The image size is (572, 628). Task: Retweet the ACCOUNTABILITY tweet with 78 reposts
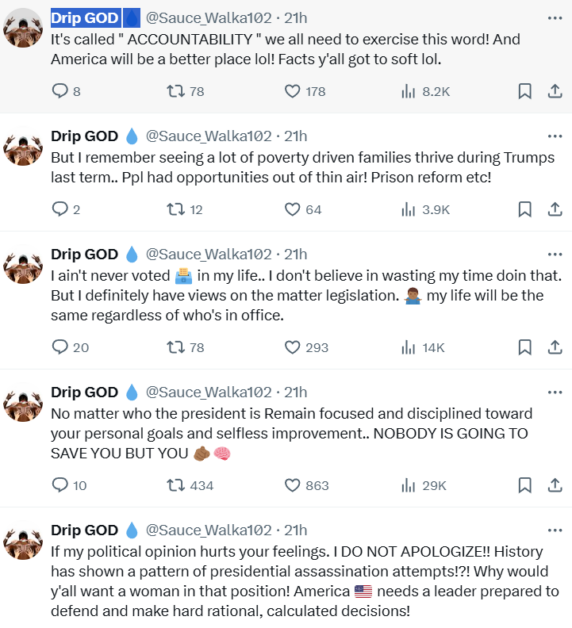click(185, 91)
